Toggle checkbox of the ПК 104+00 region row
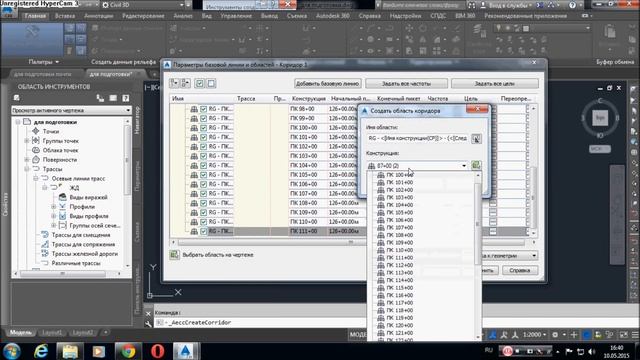The height and width of the screenshot is (360, 640). [x=204, y=165]
